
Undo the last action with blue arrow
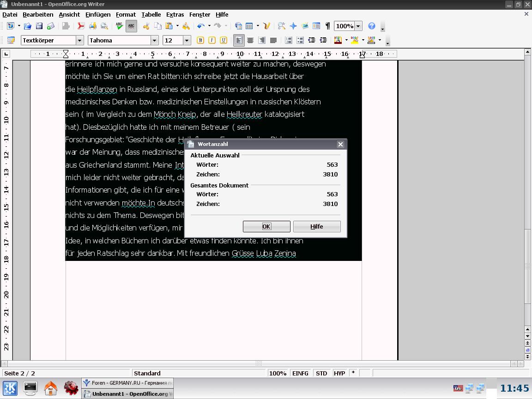(x=201, y=26)
